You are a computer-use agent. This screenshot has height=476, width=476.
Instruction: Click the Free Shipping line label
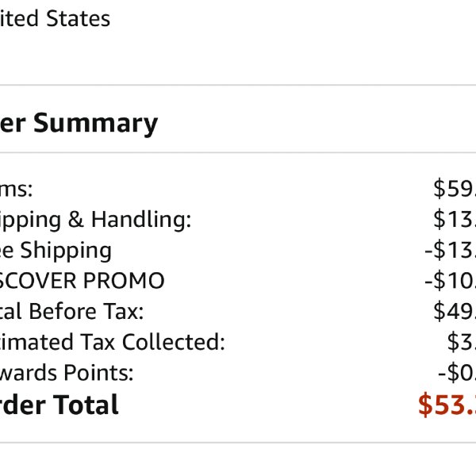[56, 251]
